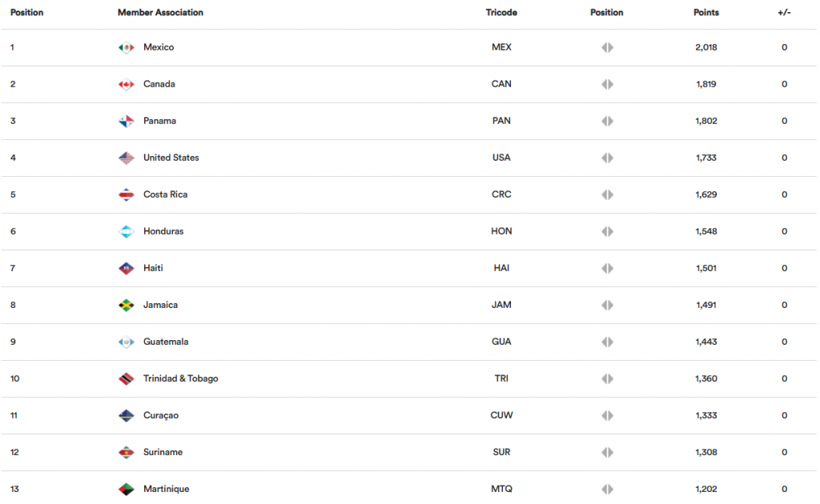The width and height of the screenshot is (820, 504).
Task: Click the Panama flag icon
Action: [x=126, y=122]
